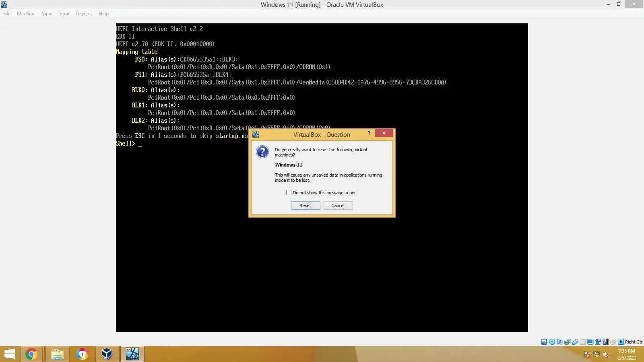Open the CPU virtualization status indicator

click(605, 342)
